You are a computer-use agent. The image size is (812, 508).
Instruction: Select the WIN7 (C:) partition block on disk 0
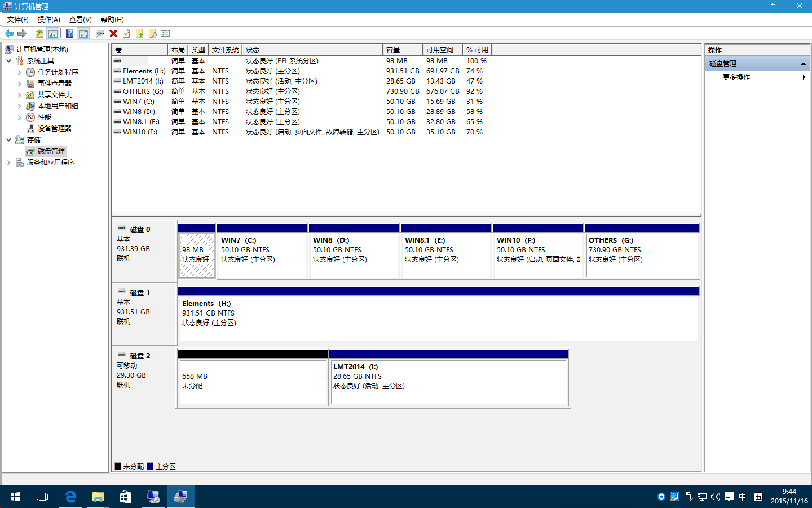tap(263, 251)
